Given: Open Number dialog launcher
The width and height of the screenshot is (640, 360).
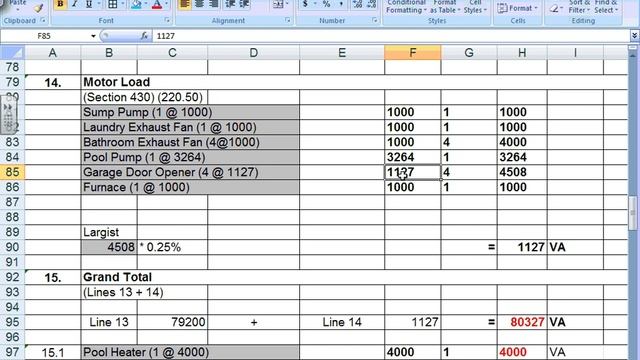Looking at the screenshot, I should 375,20.
